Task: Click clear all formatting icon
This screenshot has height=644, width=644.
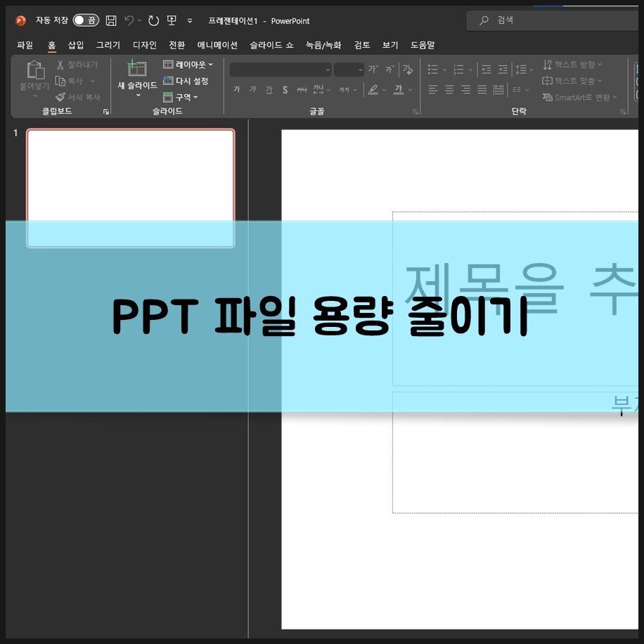Action: click(408, 69)
